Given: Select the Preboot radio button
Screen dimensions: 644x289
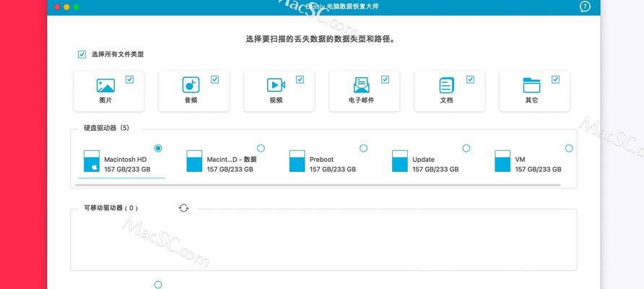Looking at the screenshot, I should (363, 148).
